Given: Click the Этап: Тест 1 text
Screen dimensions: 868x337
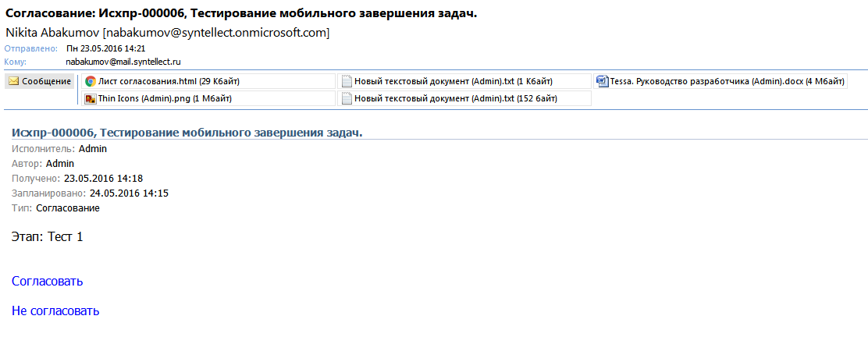Looking at the screenshot, I should pos(48,236).
